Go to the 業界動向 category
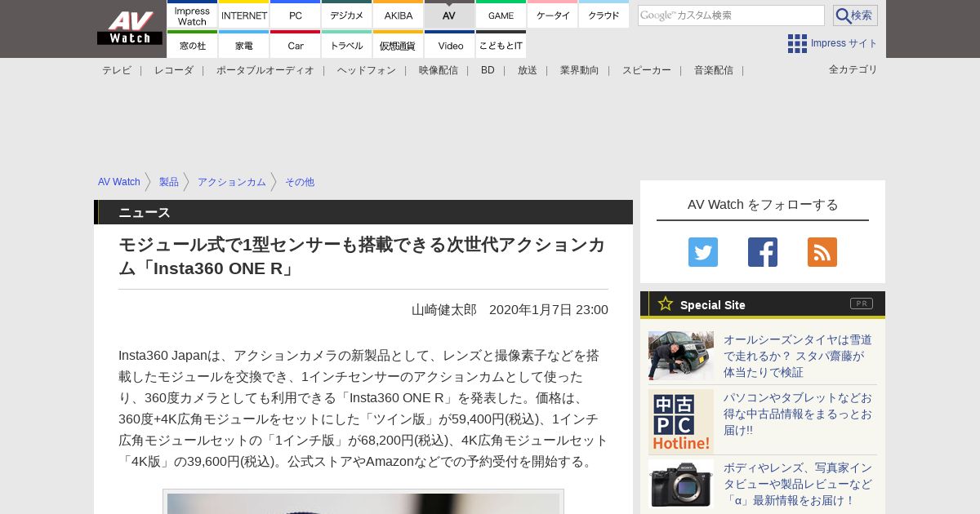This screenshot has height=514, width=980. pyautogui.click(x=580, y=70)
